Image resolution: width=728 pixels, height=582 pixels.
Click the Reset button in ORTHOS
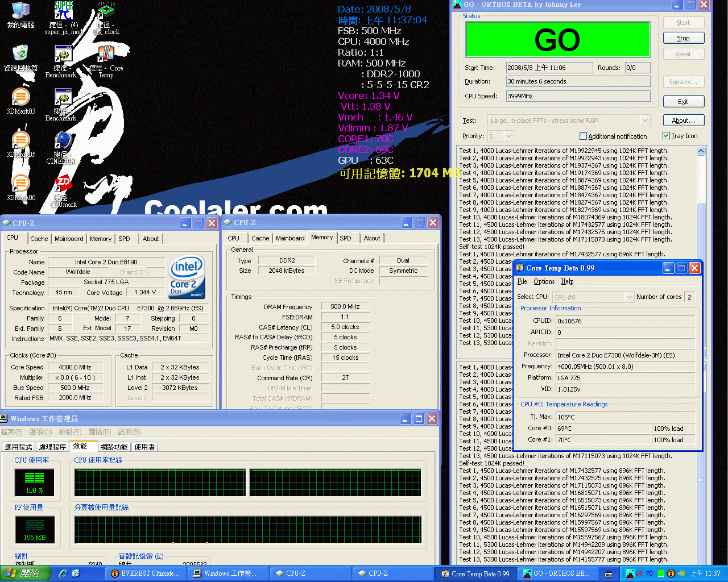[x=684, y=54]
